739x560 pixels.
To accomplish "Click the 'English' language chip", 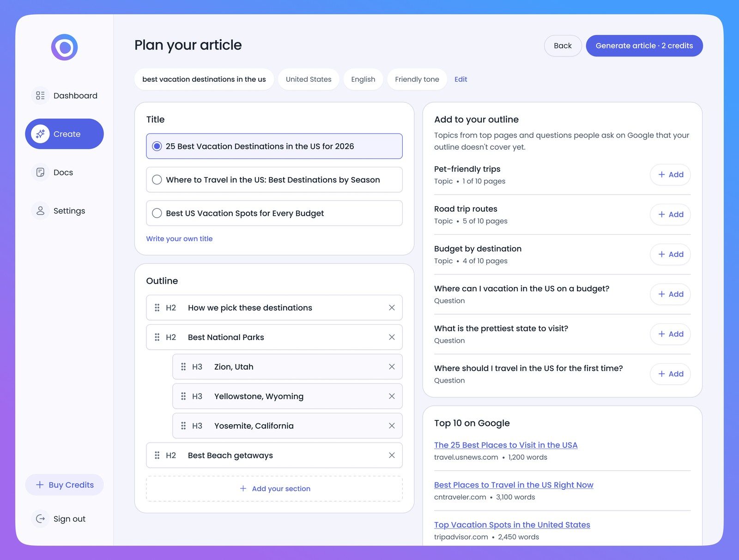I will point(363,79).
